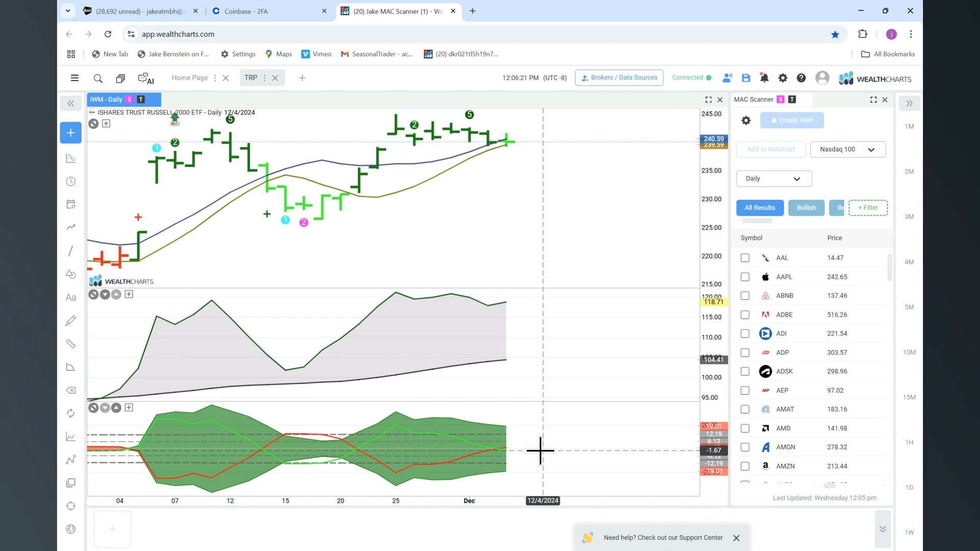Open the Vimeo bookmark link
Image resolution: width=980 pixels, height=551 pixels.
[x=316, y=54]
